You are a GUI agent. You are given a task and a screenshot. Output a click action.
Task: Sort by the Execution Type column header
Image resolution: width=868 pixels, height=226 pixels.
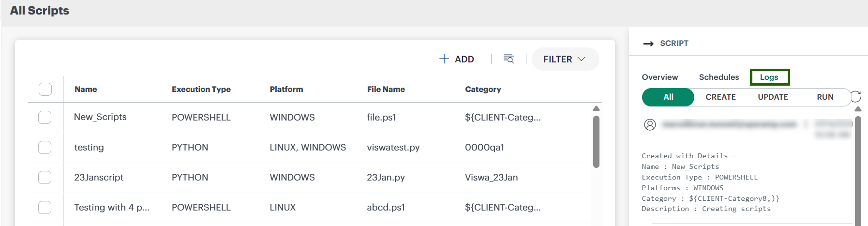[201, 89]
